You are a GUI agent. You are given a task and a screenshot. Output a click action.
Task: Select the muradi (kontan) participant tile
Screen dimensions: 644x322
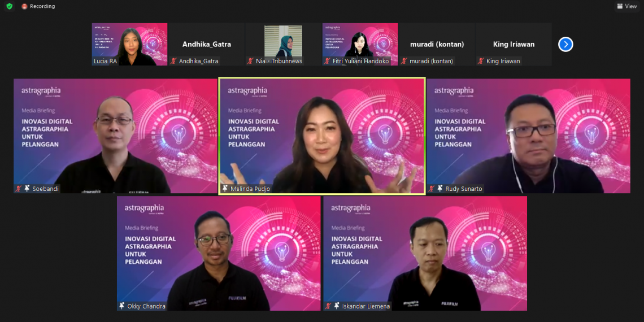437,44
